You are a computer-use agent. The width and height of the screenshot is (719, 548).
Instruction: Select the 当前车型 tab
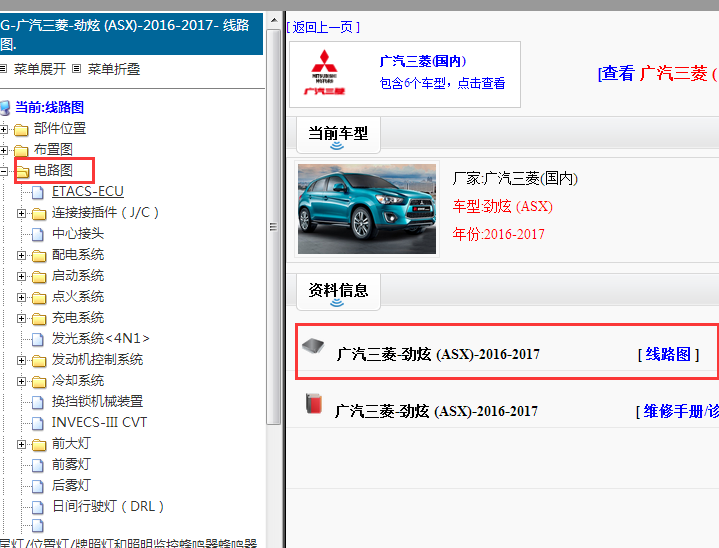[338, 134]
